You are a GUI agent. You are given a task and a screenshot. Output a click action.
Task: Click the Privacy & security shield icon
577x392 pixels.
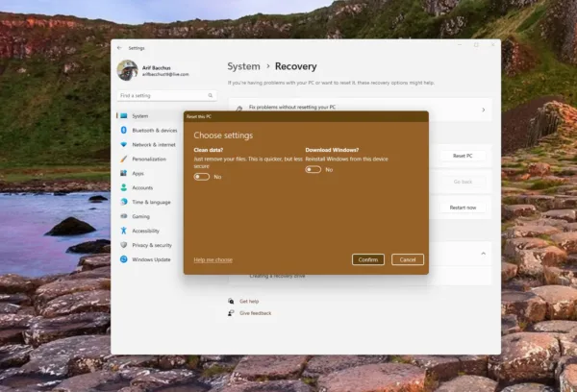pyautogui.click(x=124, y=245)
